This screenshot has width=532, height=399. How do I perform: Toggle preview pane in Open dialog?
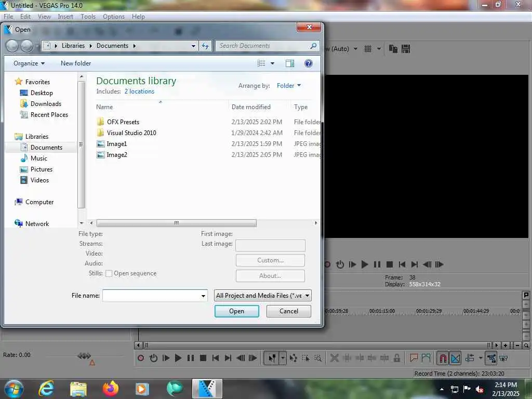(290, 63)
